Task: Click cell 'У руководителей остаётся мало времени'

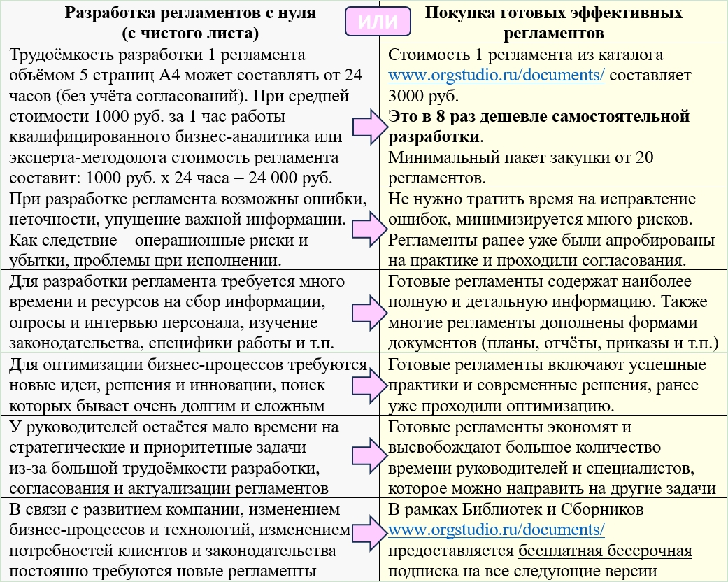Action: tap(190, 457)
